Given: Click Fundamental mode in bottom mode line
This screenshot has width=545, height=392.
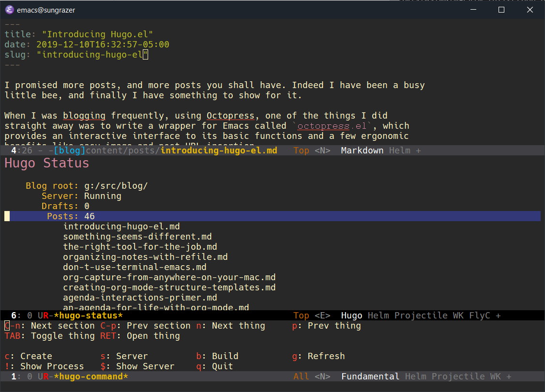Looking at the screenshot, I should [370, 377].
